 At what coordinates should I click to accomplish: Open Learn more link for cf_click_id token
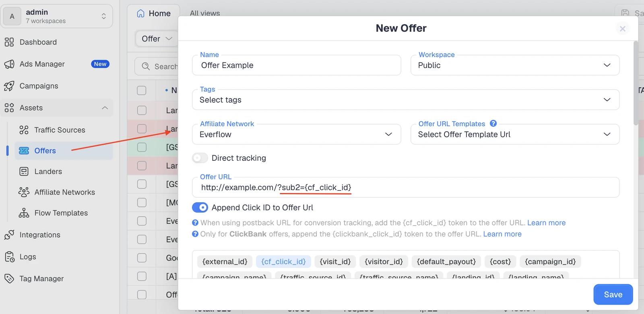click(x=546, y=223)
